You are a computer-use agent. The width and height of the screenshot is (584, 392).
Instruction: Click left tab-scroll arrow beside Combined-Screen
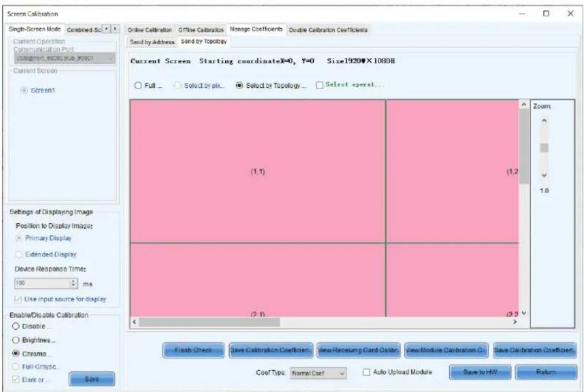(107, 29)
